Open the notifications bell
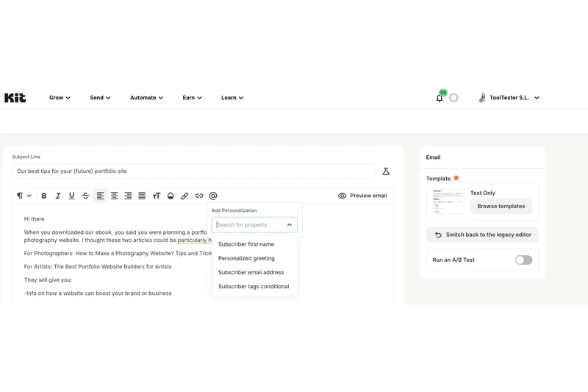The image size is (588, 392). (x=440, y=98)
